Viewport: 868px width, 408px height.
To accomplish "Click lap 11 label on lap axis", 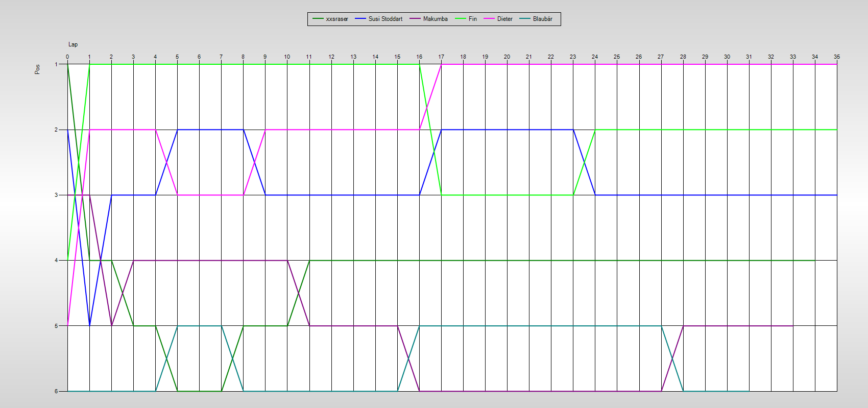I will pos(309,57).
